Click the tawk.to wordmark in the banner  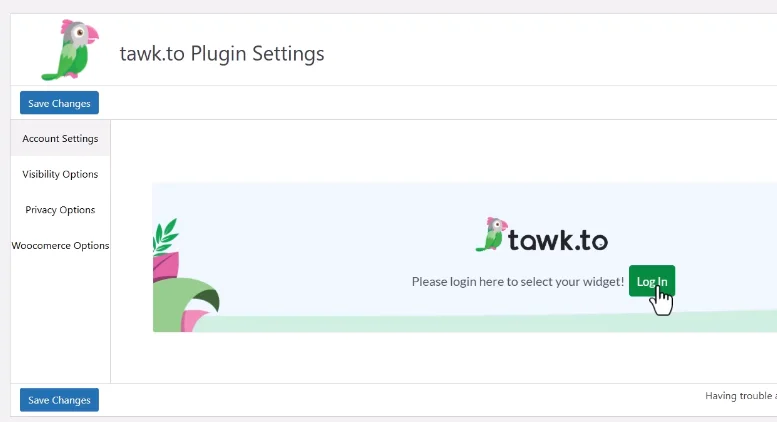558,240
